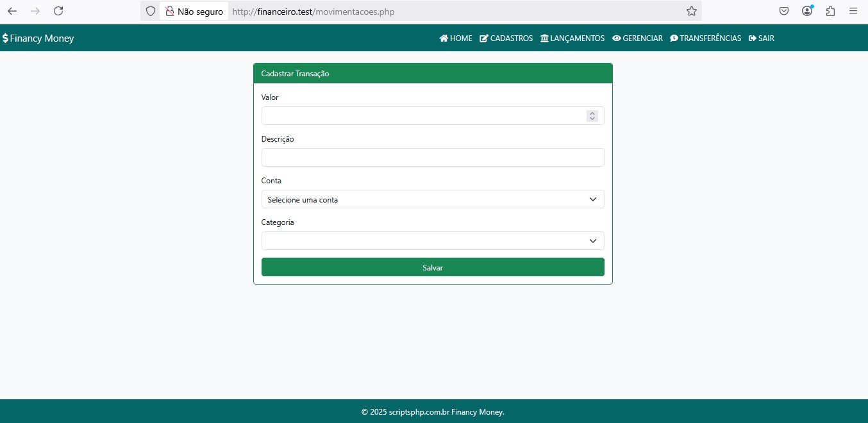The width and height of the screenshot is (868, 423).
Task: Open the Firefox hamburger menu
Action: 853,11
